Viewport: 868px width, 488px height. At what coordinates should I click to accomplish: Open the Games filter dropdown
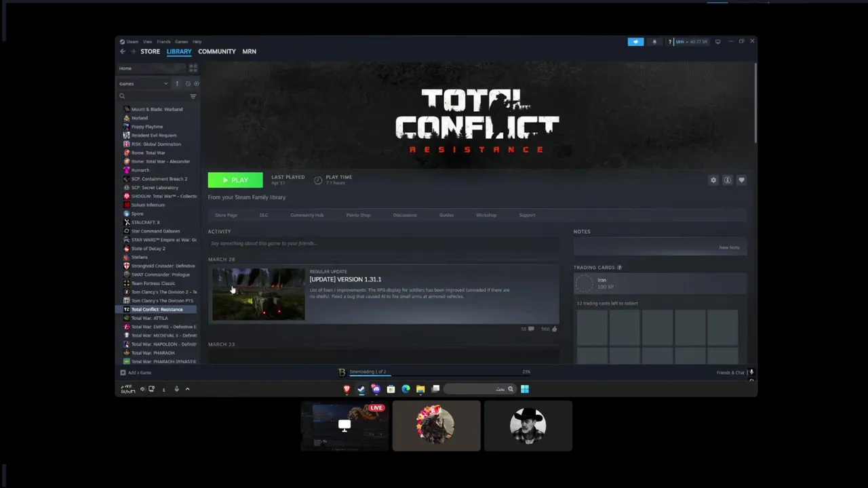[x=143, y=83]
